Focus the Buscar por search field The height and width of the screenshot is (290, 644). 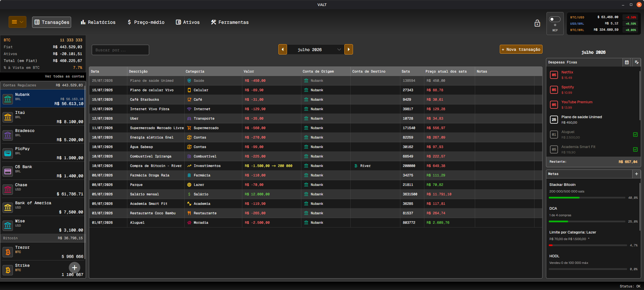pyautogui.click(x=120, y=50)
